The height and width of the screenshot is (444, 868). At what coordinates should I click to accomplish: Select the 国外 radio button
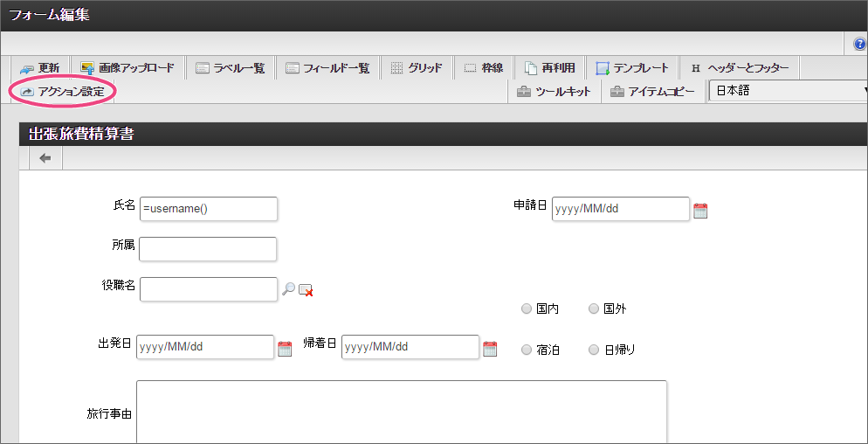[594, 309]
